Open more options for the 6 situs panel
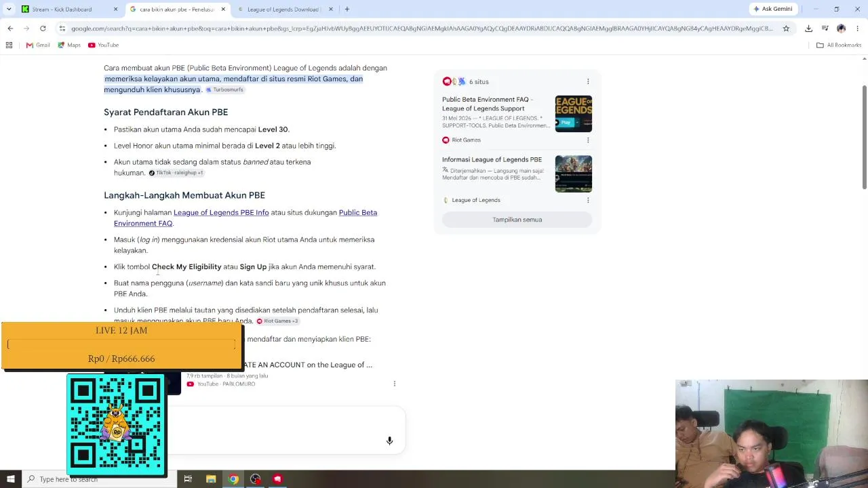The height and width of the screenshot is (488, 868). 588,82
